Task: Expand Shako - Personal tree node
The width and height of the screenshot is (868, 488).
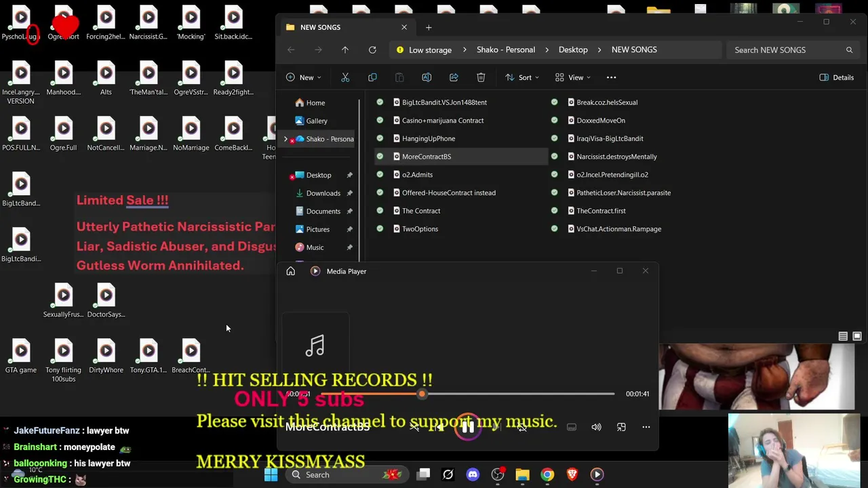Action: click(x=285, y=139)
